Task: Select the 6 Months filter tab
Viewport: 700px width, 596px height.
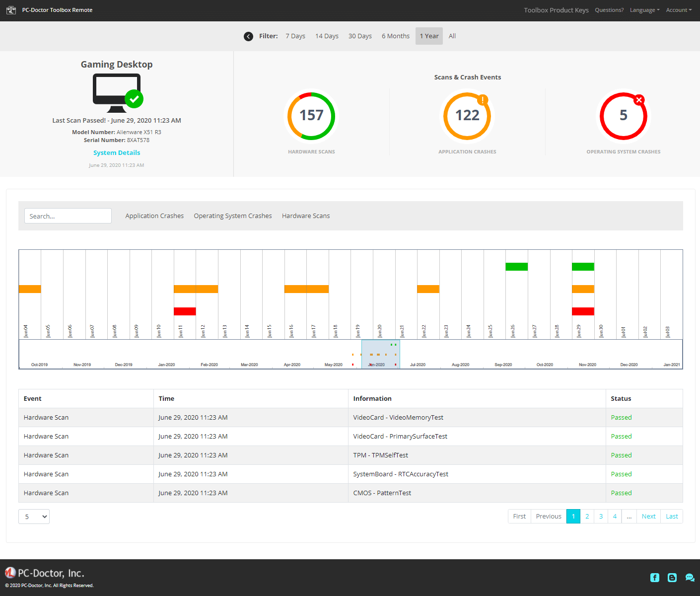Action: 395,36
